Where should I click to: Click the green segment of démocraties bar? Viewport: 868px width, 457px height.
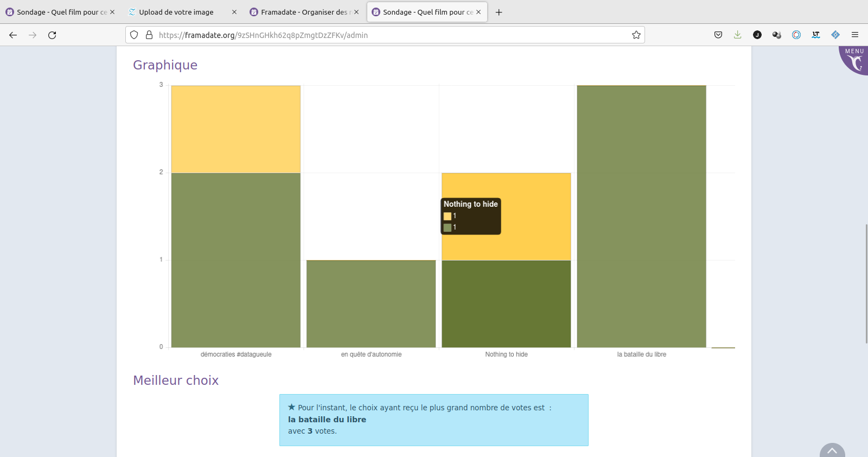point(236,260)
